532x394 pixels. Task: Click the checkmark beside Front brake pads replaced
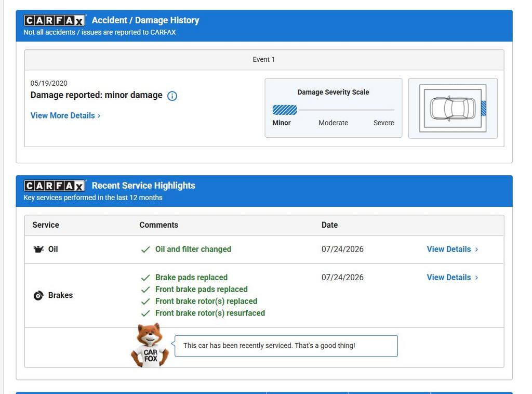(x=145, y=290)
